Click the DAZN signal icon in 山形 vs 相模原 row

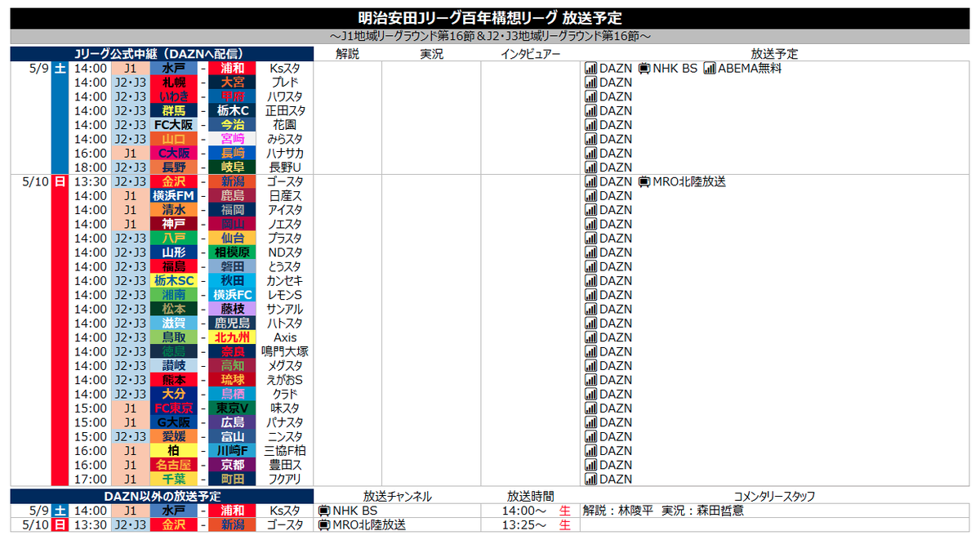tap(590, 252)
